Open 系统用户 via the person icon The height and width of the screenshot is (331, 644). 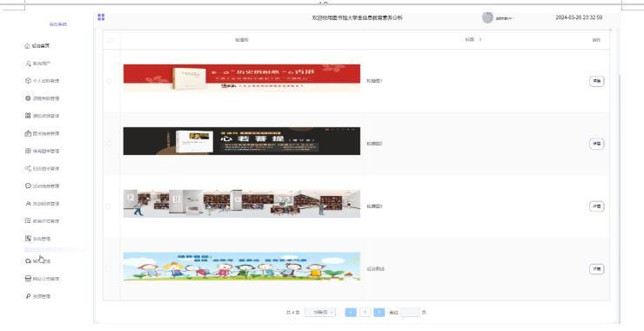coord(37,64)
